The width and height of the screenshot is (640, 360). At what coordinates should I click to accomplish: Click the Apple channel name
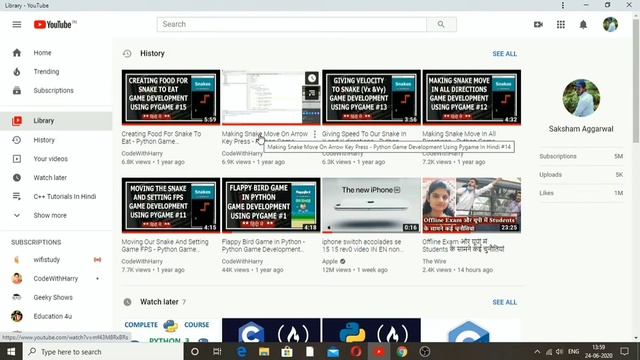(x=330, y=261)
